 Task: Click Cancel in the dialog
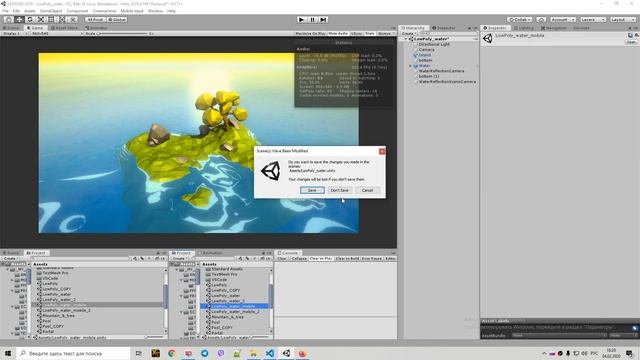tap(367, 190)
